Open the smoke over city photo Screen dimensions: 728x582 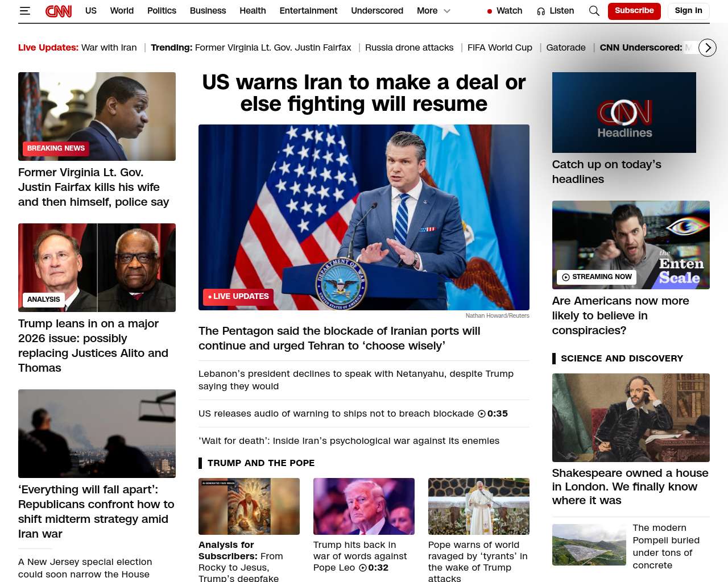(97, 434)
